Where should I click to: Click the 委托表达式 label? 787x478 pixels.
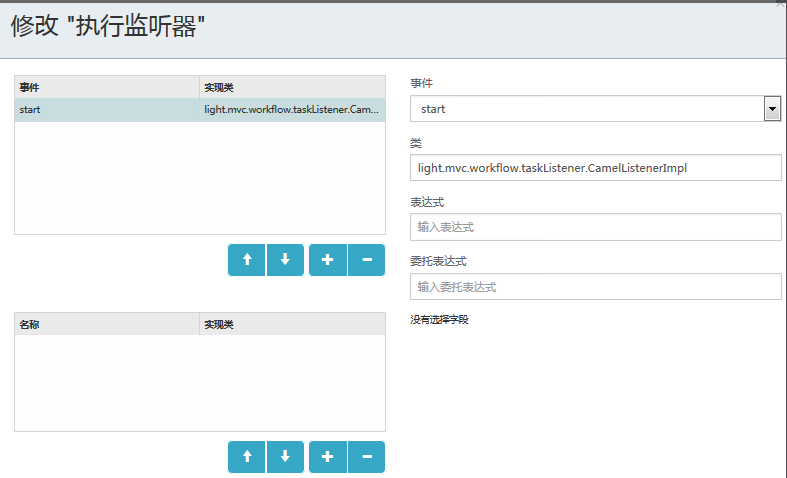pyautogui.click(x=438, y=261)
